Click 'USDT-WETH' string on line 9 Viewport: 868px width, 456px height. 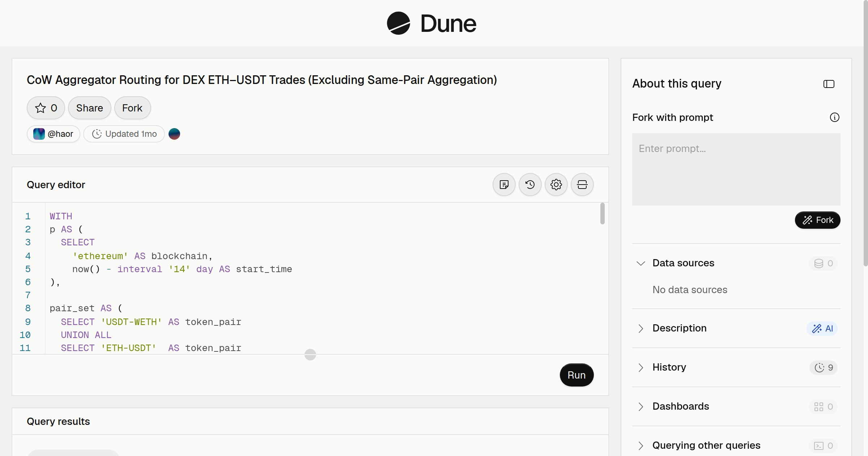coord(131,322)
